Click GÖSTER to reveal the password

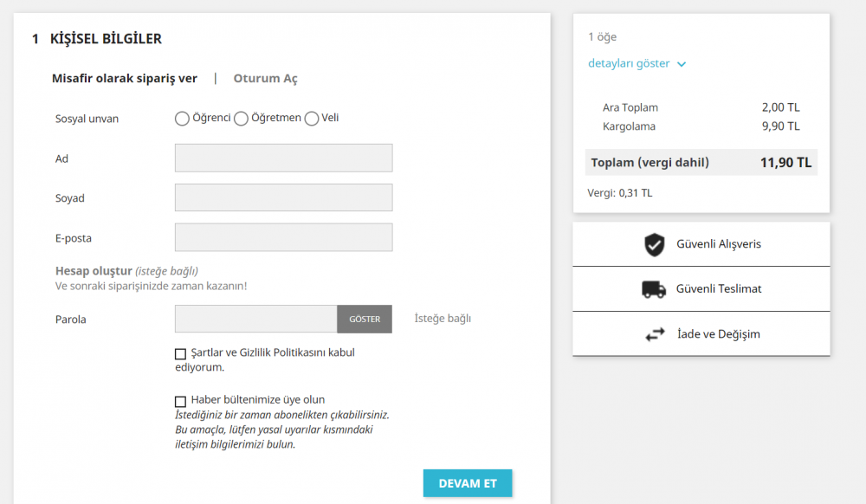(365, 319)
